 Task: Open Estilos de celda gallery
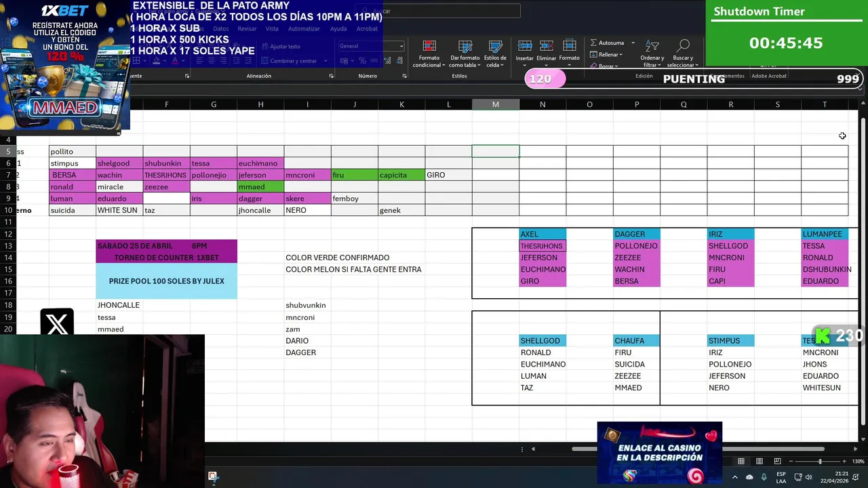tap(495, 53)
